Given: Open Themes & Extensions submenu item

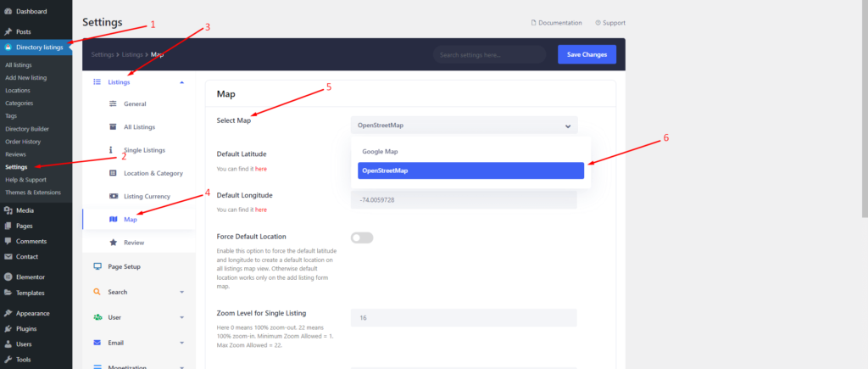Looking at the screenshot, I should [33, 193].
